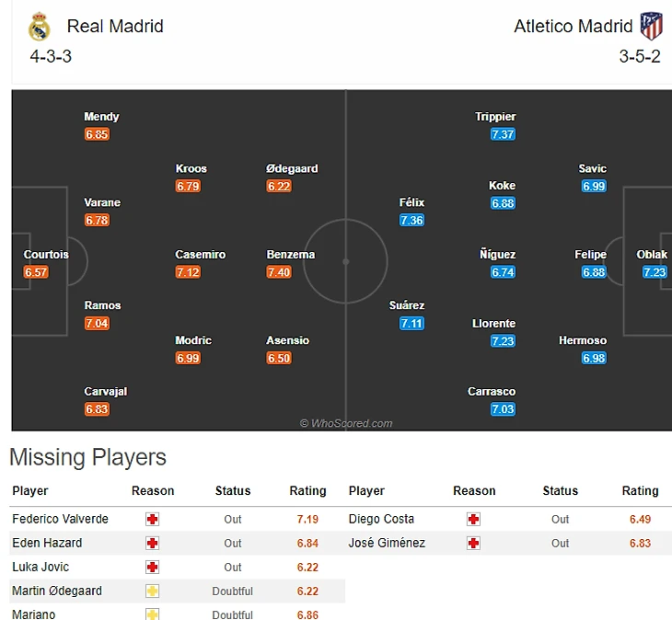Click the left Rating column header
This screenshot has width=672, height=620.
point(307,491)
